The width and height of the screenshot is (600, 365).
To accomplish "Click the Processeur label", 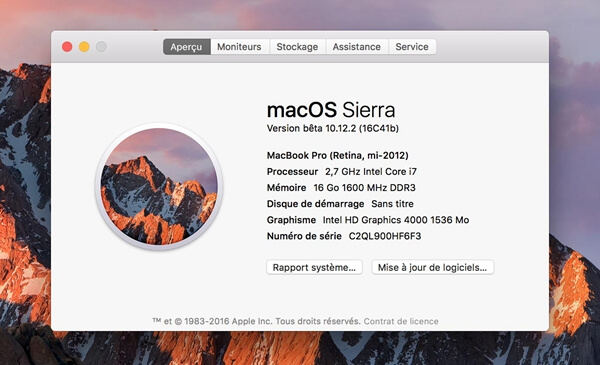I will (x=292, y=171).
